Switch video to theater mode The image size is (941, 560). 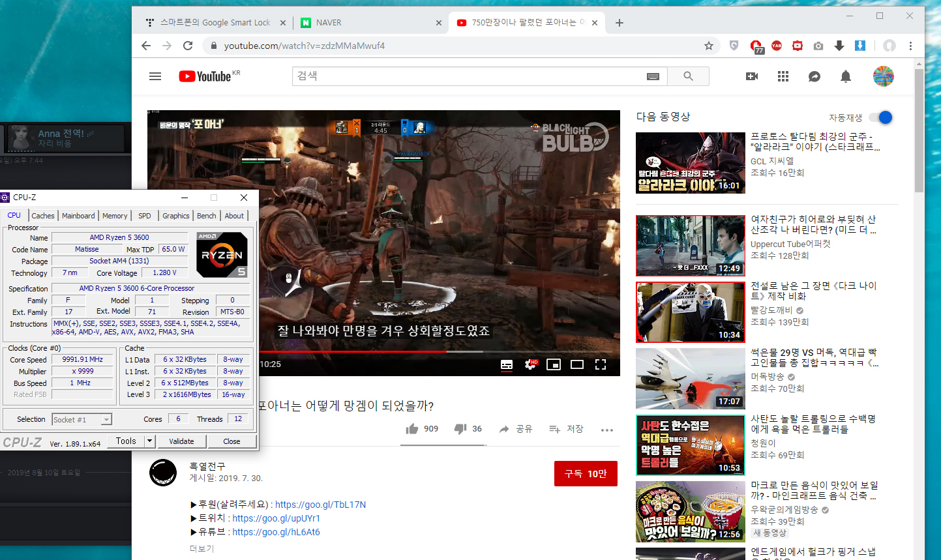coord(577,364)
